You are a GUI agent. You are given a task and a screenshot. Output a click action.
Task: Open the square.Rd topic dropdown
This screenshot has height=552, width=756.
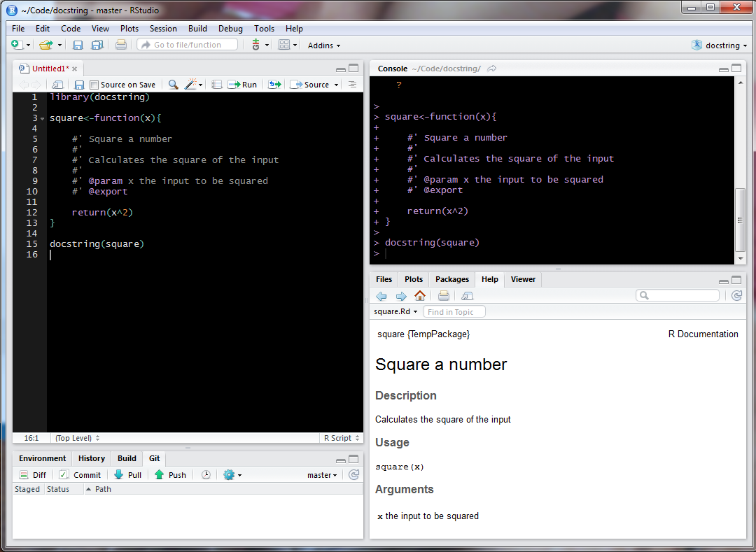click(x=395, y=311)
